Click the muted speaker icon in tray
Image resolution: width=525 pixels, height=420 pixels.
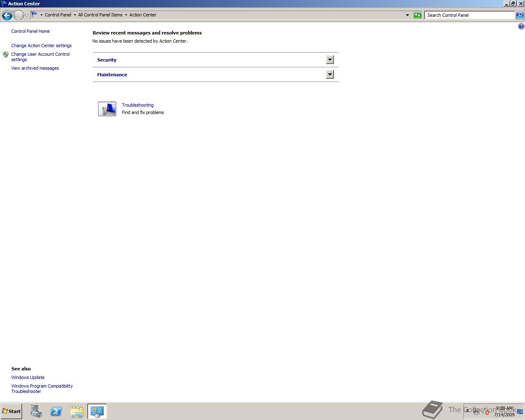coord(486,412)
